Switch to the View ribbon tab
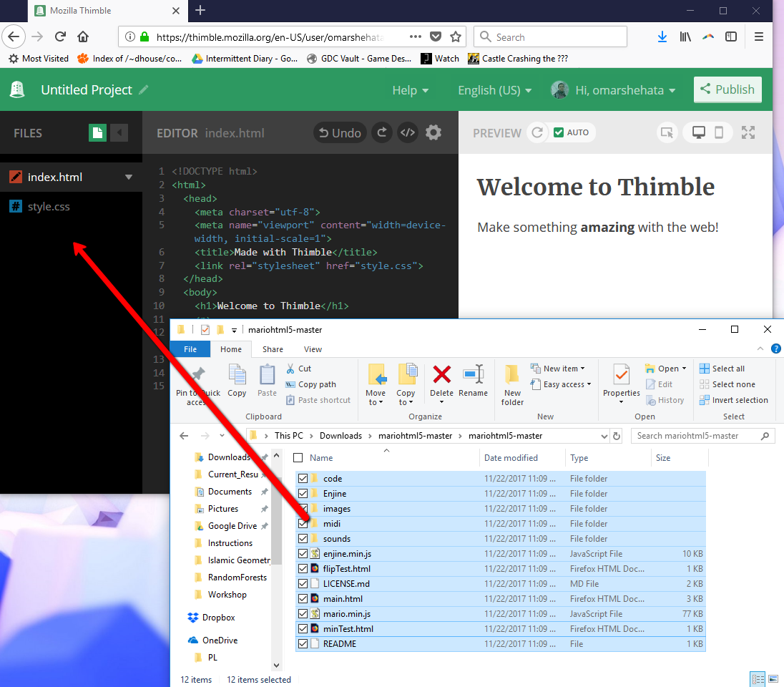The image size is (784, 687). [313, 349]
